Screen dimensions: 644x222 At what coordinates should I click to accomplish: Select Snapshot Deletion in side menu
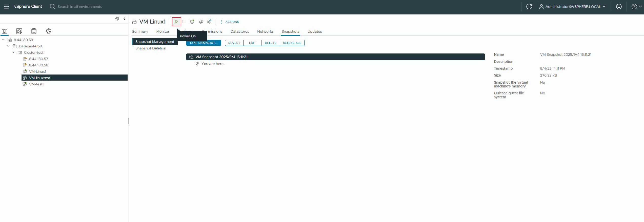point(151,48)
